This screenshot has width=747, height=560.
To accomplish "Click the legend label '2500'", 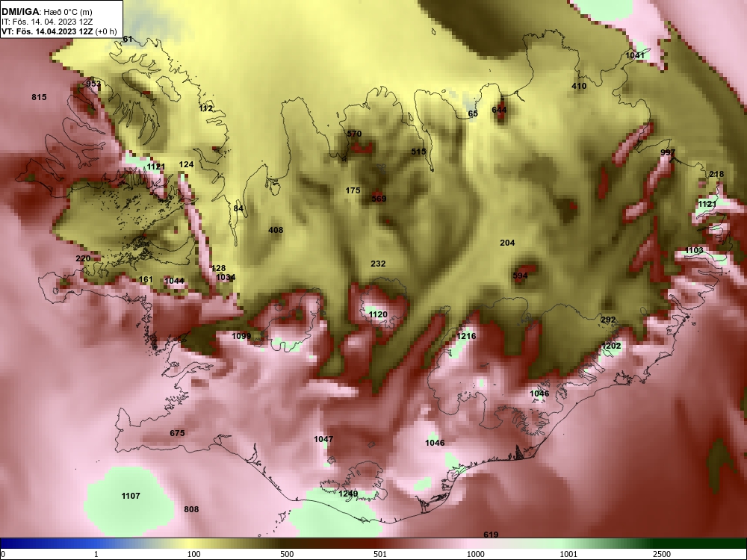I will tap(662, 554).
